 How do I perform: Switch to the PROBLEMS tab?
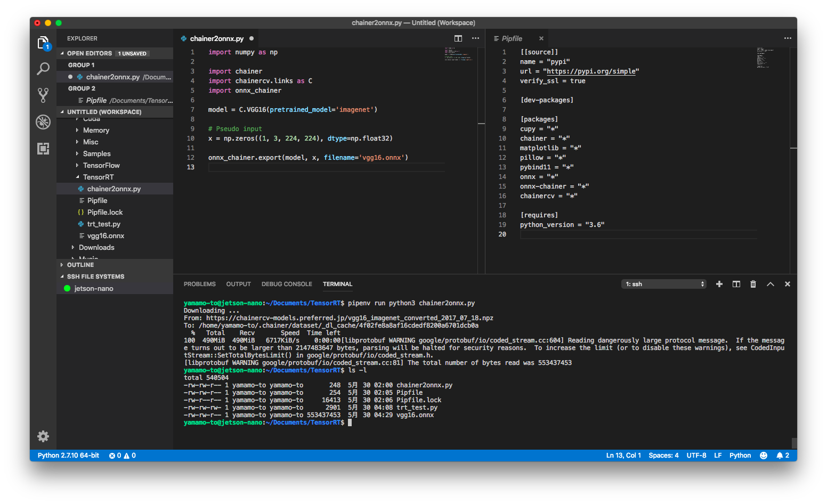point(199,284)
